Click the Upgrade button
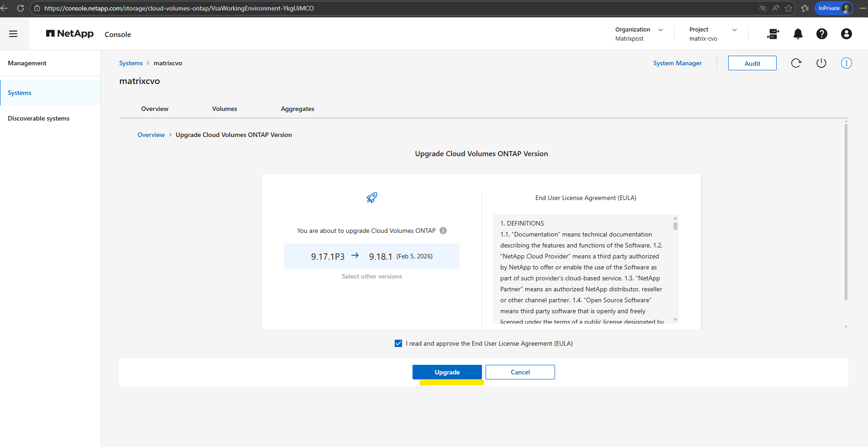The image size is (868, 447). [447, 372]
